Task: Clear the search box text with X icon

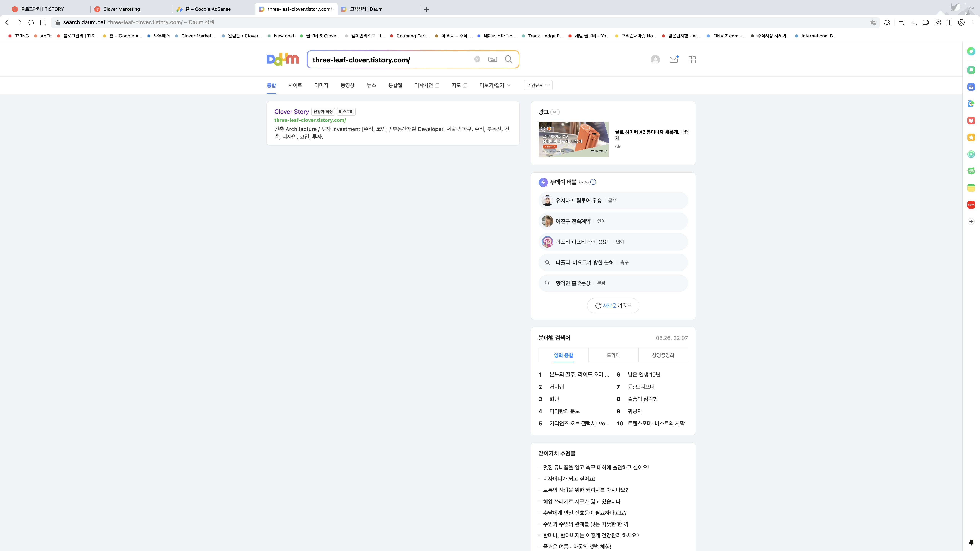Action: (x=477, y=59)
